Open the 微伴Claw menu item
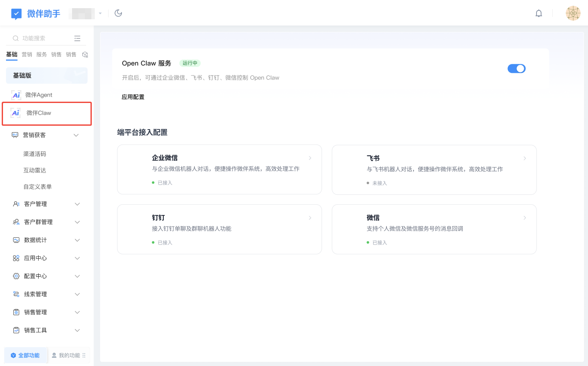 (47, 113)
